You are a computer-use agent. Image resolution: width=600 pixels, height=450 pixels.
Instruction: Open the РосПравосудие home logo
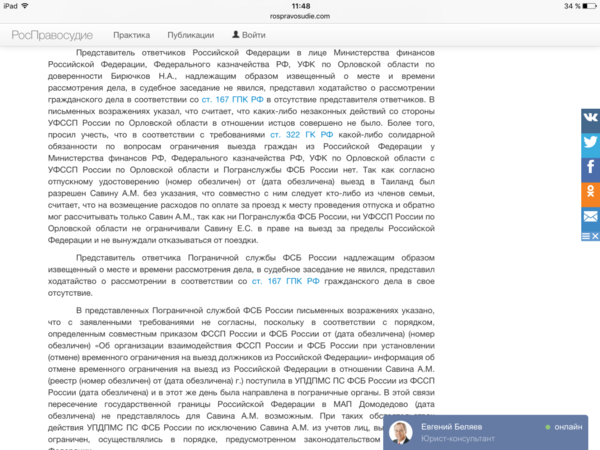click(x=52, y=35)
